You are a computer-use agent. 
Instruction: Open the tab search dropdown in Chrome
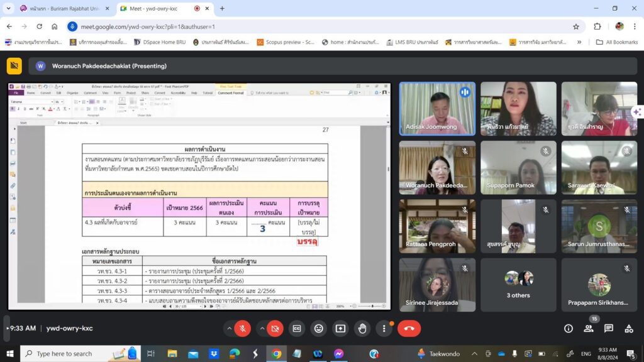[8, 8]
